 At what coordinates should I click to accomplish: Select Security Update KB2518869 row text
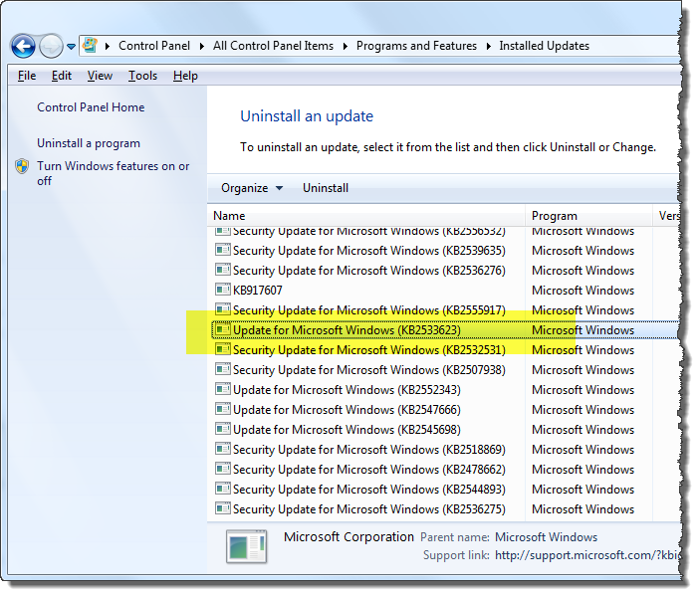click(369, 450)
